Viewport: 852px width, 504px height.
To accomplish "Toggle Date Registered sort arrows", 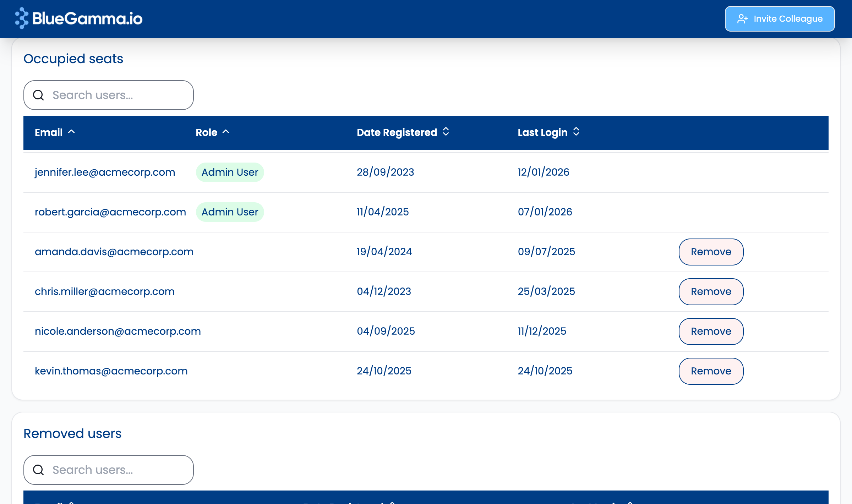I will click(446, 132).
